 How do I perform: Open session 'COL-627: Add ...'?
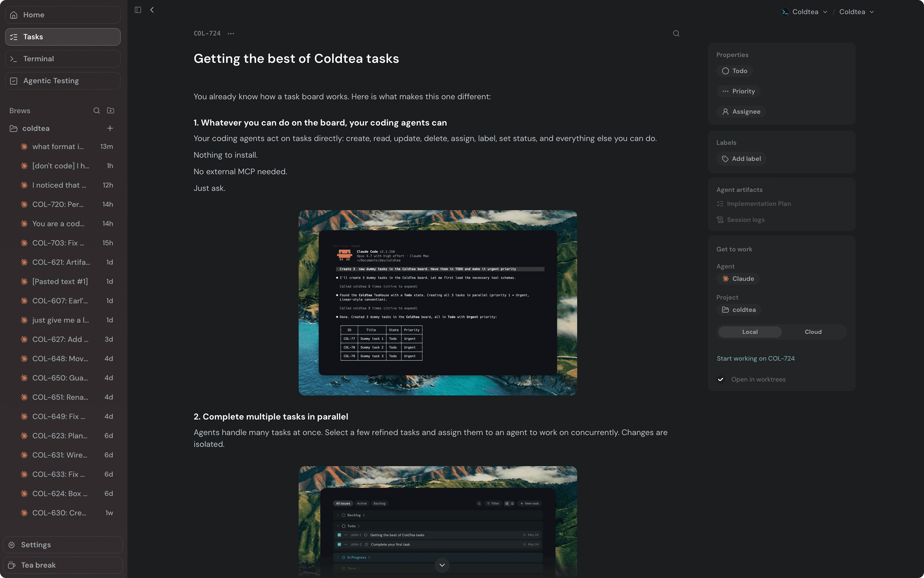coord(67,339)
